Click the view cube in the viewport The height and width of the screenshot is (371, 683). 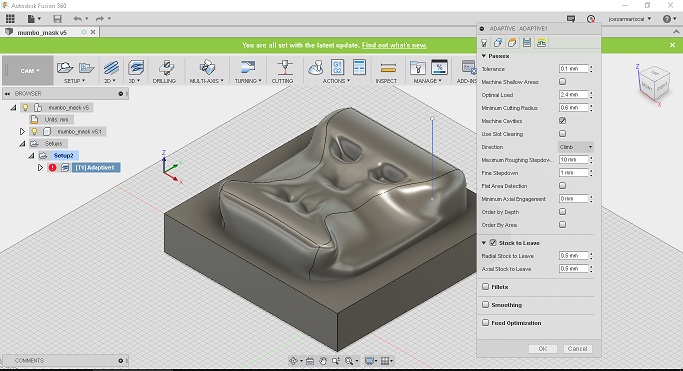click(655, 84)
